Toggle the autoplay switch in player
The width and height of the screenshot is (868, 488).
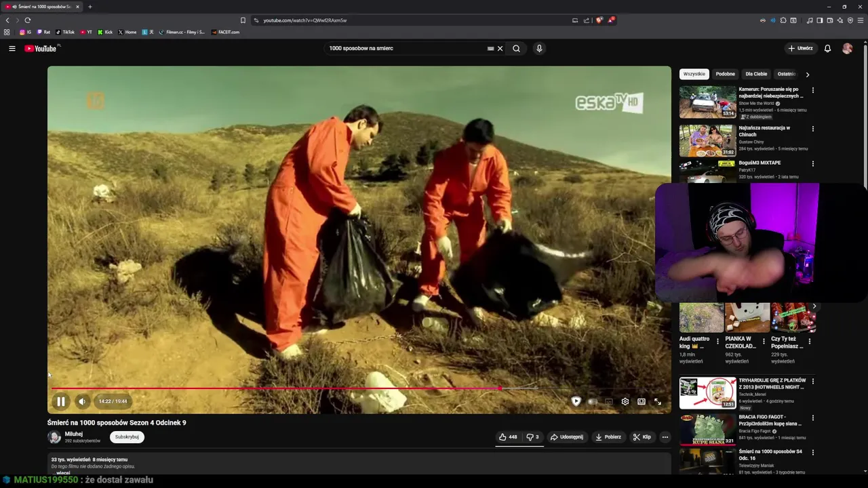point(593,401)
